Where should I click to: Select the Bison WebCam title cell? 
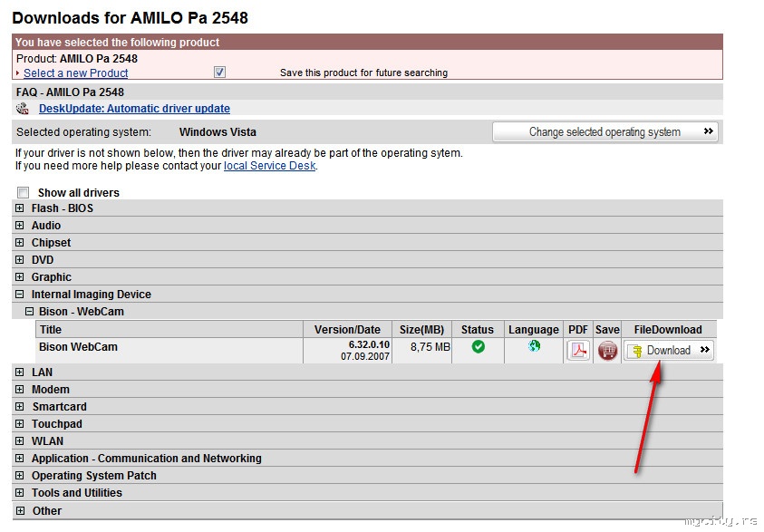click(169, 350)
